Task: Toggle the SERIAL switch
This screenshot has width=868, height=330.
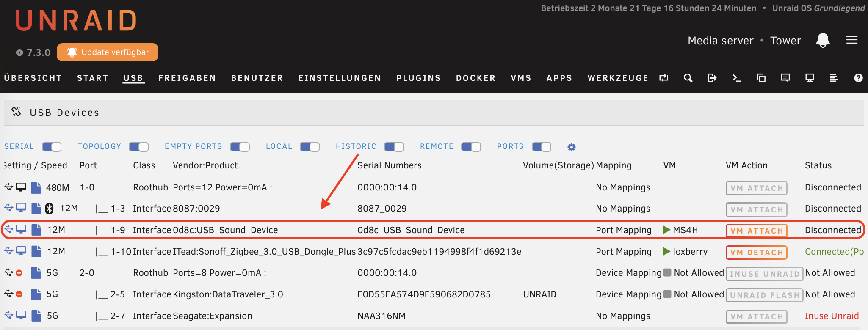Action: pyautogui.click(x=52, y=147)
